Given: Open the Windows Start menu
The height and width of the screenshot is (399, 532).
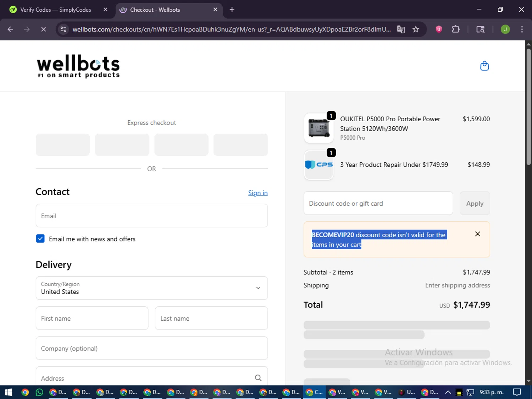Looking at the screenshot, I should pyautogui.click(x=8, y=392).
